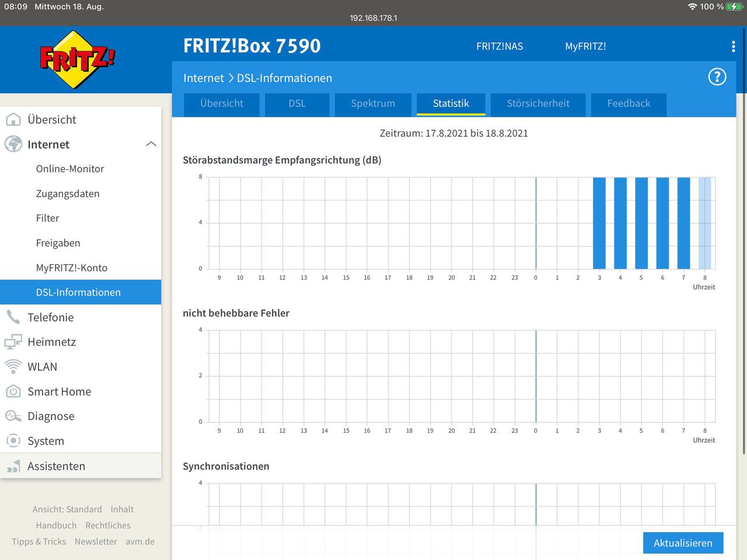Click the Zeitraum date range text
747x560 pixels.
pos(453,133)
